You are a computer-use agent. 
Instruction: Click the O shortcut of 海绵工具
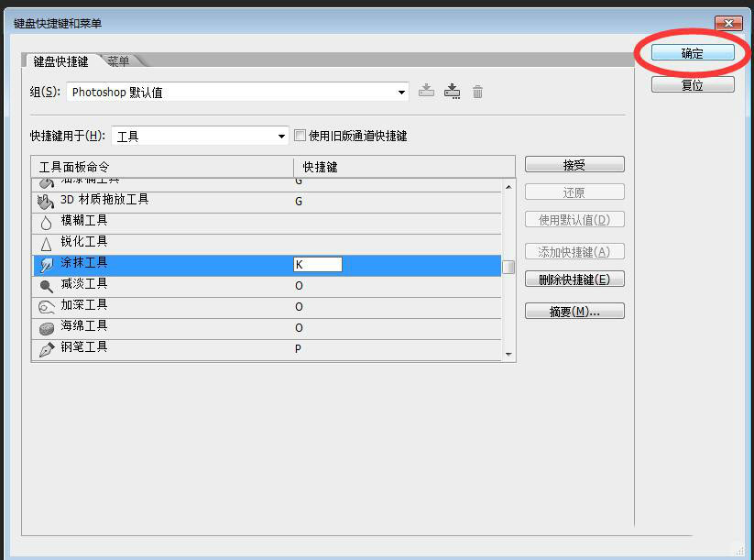pos(299,328)
